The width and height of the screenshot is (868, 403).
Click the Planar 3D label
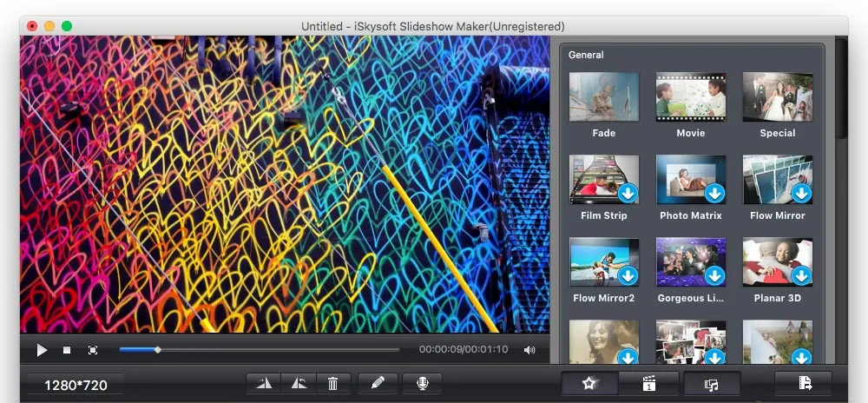point(778,298)
